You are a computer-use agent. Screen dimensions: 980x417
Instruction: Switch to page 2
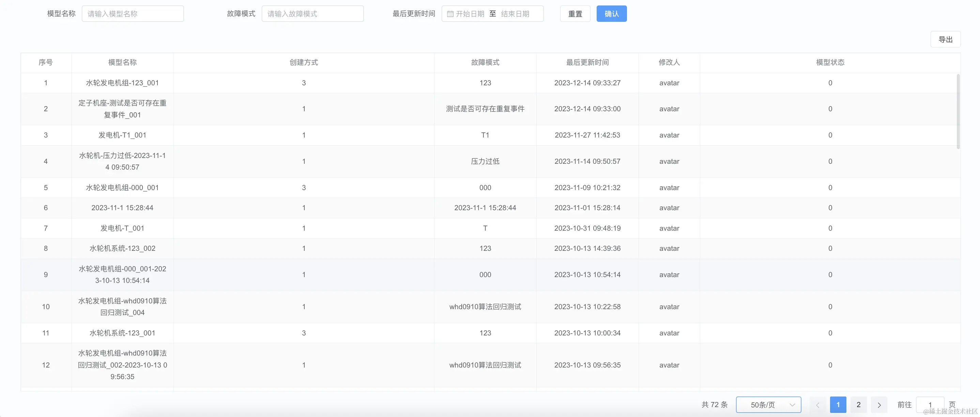[858, 405]
